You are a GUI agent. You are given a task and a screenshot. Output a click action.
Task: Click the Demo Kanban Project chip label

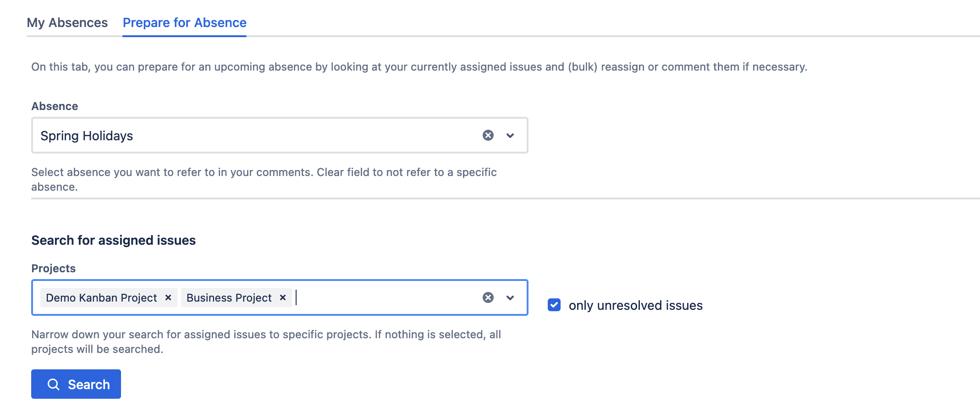(101, 298)
